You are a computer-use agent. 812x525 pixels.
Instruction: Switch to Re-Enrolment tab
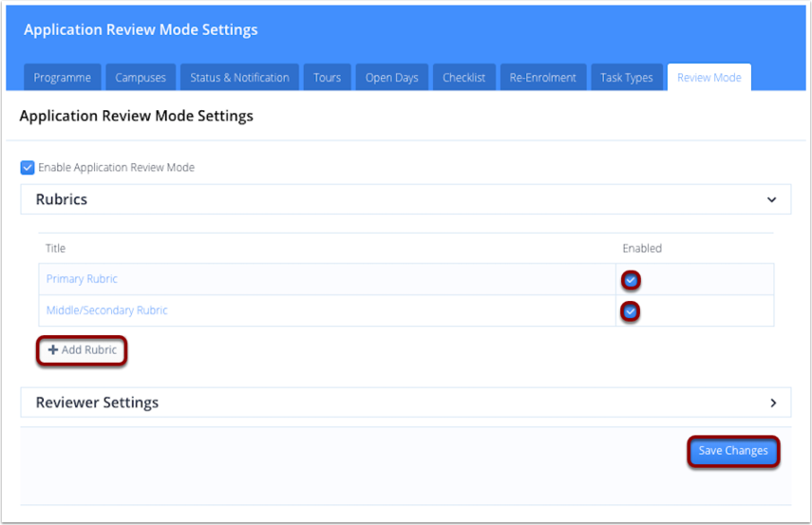[x=542, y=78]
